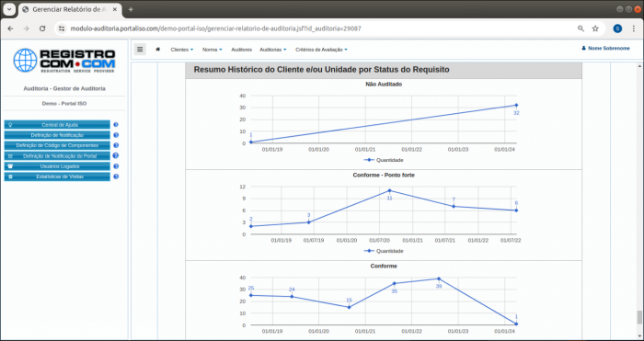Image resolution: width=644 pixels, height=341 pixels.
Task: Open help icon beside Definição de Código de Componentes
Action: 116,145
